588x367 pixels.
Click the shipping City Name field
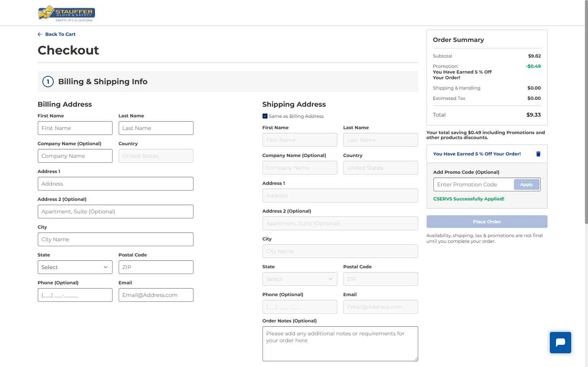340,251
